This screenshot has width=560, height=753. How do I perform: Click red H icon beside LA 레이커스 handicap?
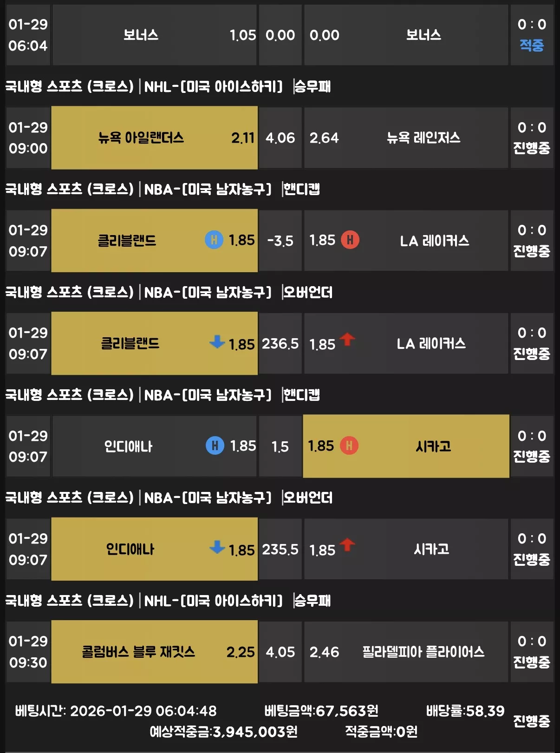350,240
